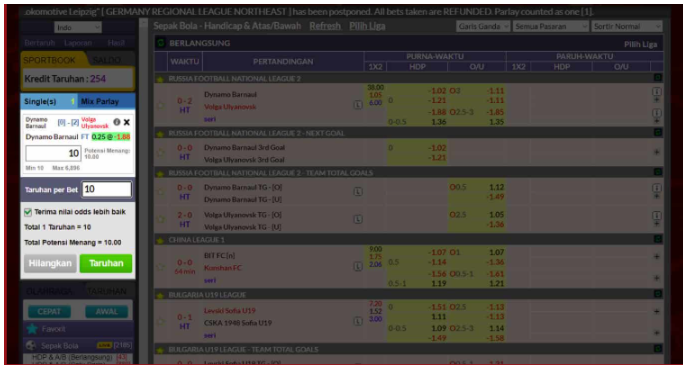Switch to the Mix Parlay tab
Screen dimensions: 683x365
tap(106, 101)
